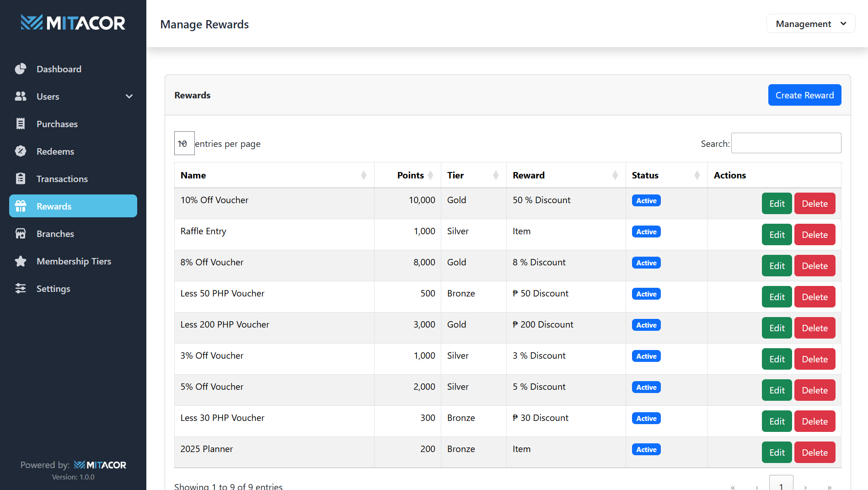Screen dimensions: 868x490
Task: Click inside the Search field
Action: click(786, 143)
